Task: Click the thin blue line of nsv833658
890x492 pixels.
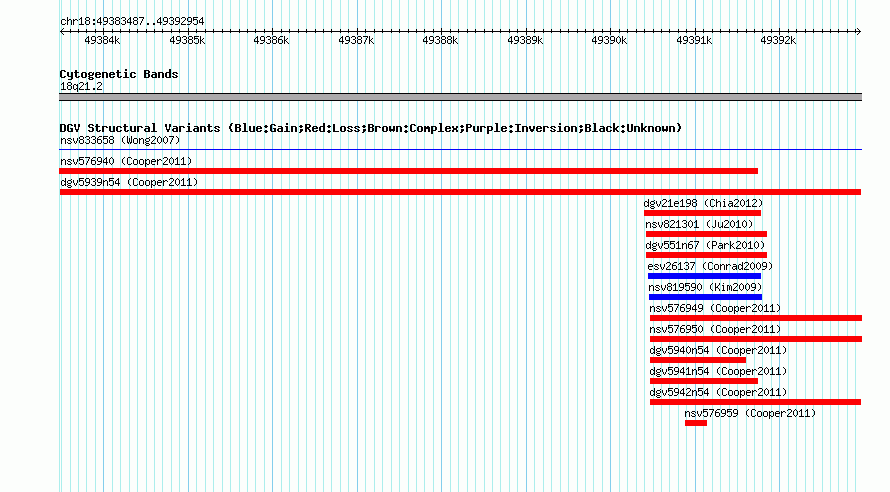Action: tap(460, 150)
